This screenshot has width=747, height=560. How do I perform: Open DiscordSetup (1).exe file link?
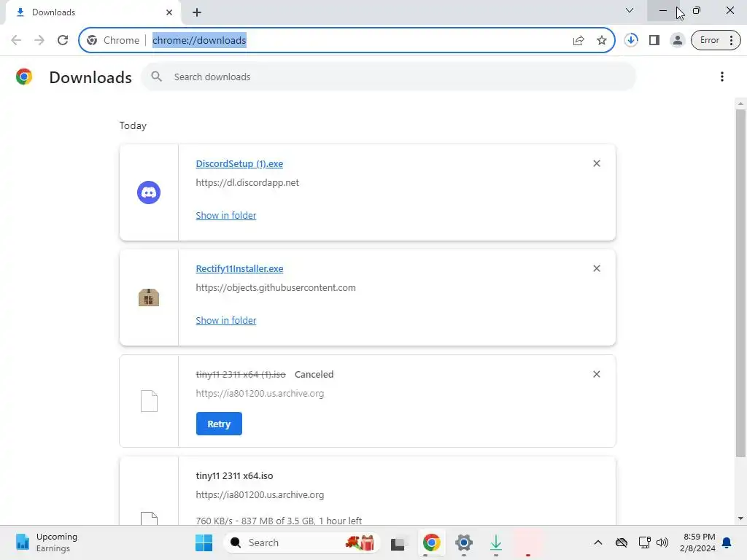coord(239,163)
